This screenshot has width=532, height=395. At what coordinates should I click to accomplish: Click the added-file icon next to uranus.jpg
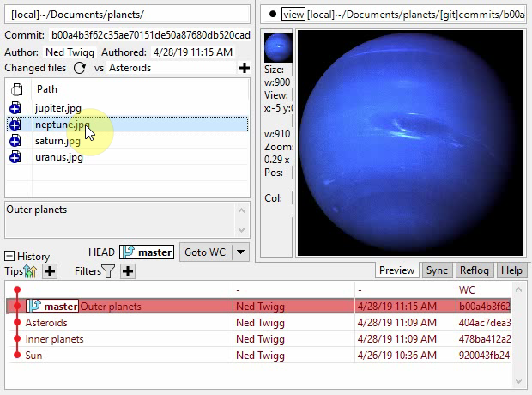tap(15, 157)
